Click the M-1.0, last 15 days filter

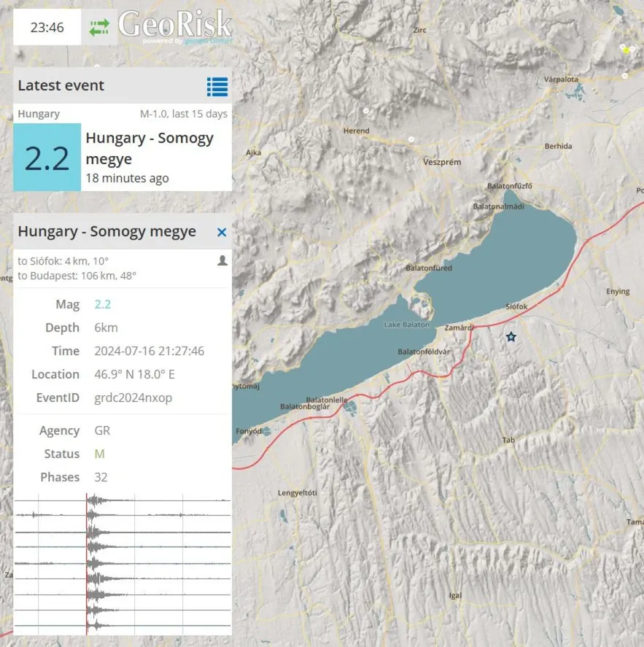[x=183, y=114]
